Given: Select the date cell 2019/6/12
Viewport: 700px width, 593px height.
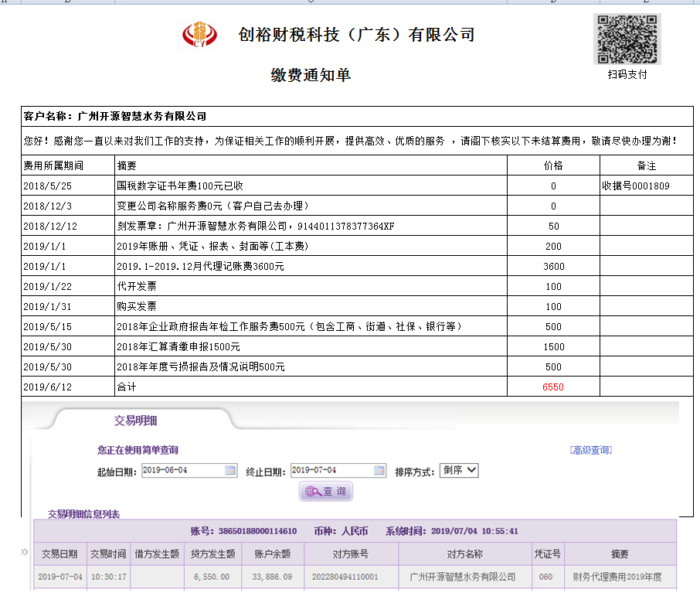Looking at the screenshot, I should tap(68, 387).
